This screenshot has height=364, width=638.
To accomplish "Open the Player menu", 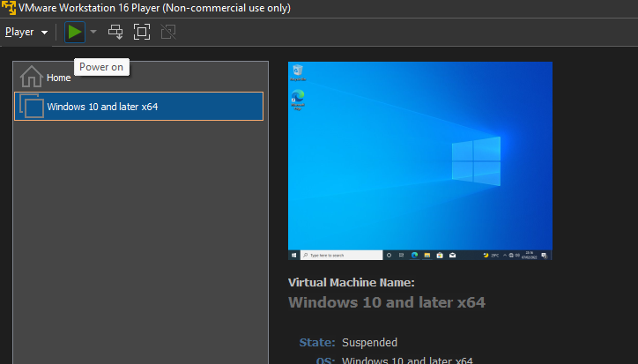I will pos(26,32).
